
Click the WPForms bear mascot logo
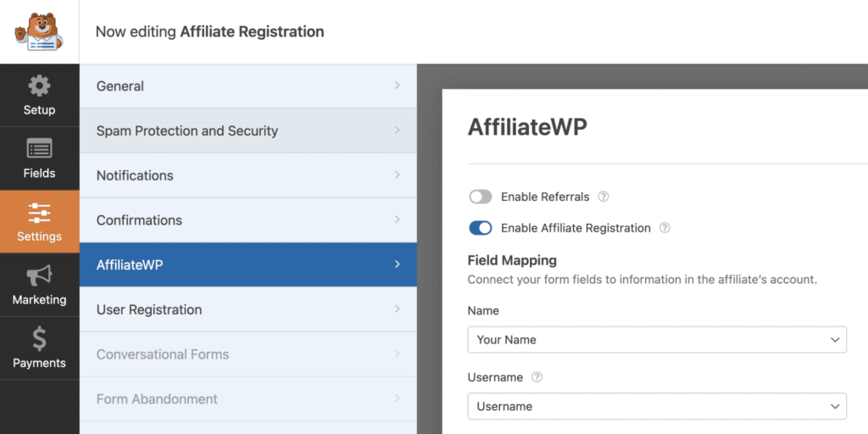pyautogui.click(x=39, y=32)
